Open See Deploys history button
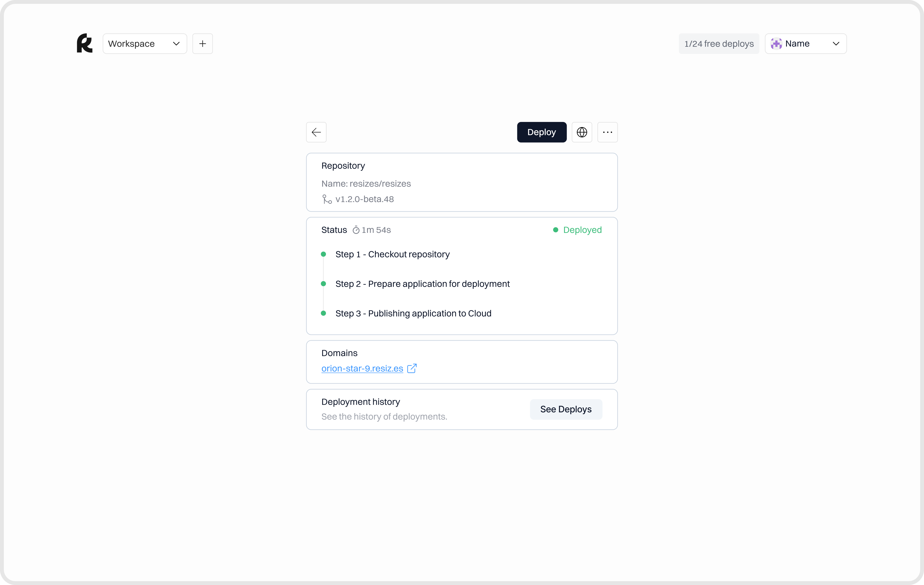Screen dimensions: 924x585 click(x=566, y=409)
